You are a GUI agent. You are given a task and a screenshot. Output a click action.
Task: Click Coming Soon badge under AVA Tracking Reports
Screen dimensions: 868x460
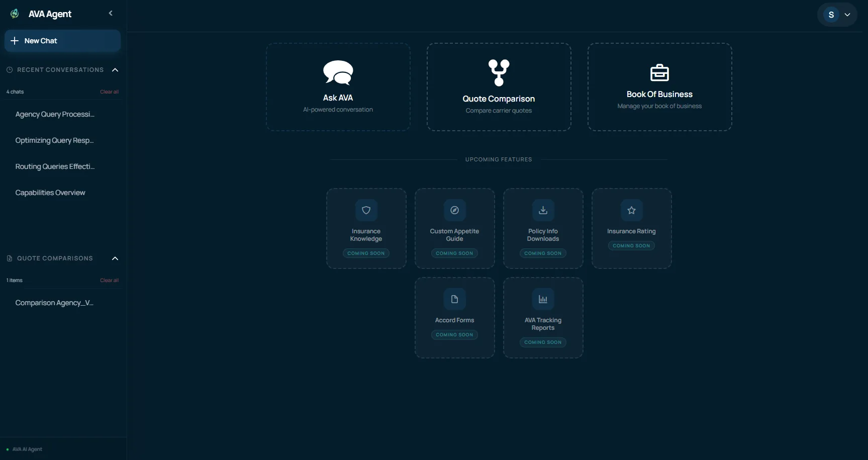(x=543, y=342)
